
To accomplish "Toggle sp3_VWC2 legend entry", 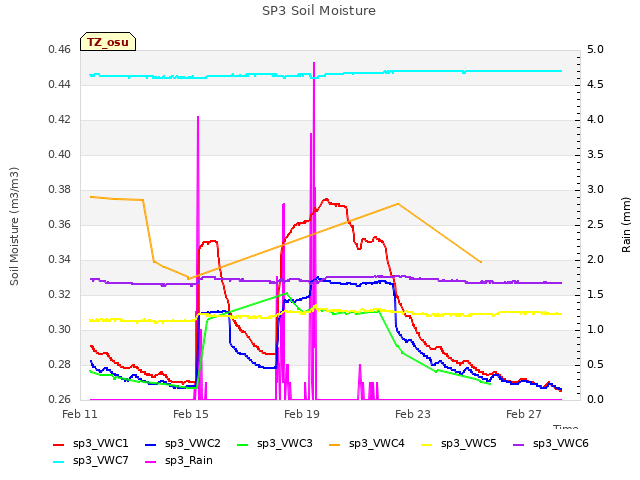I will pos(183,444).
